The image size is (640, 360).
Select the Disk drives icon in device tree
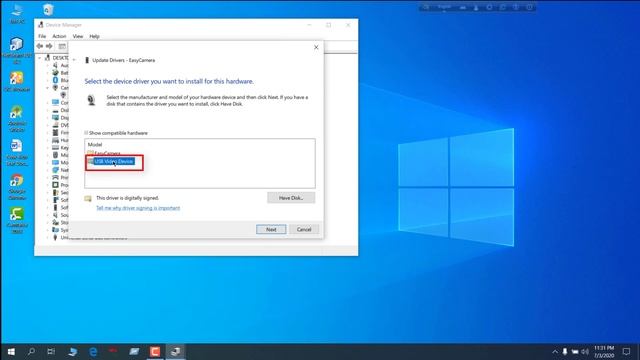click(x=56, y=110)
